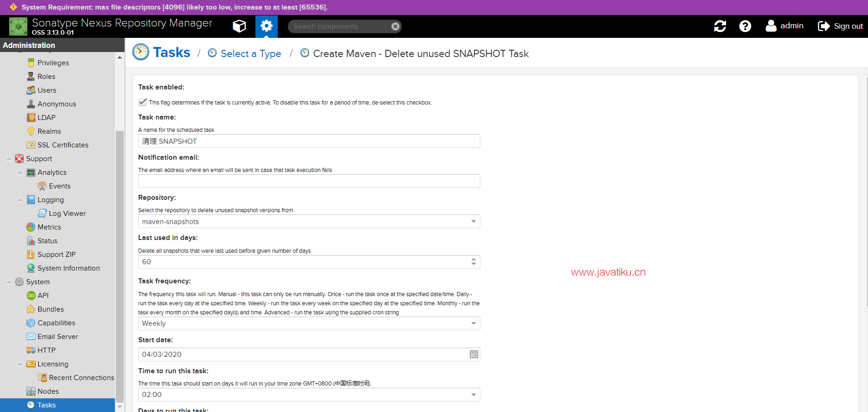868x412 pixels.
Task: Open Log Viewer in sidebar
Action: pyautogui.click(x=67, y=213)
